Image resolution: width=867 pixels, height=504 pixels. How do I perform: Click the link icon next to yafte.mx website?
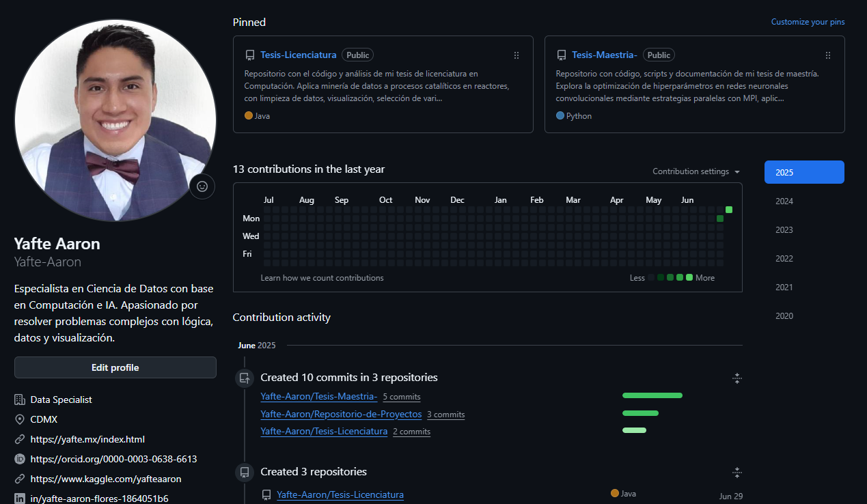click(x=20, y=439)
